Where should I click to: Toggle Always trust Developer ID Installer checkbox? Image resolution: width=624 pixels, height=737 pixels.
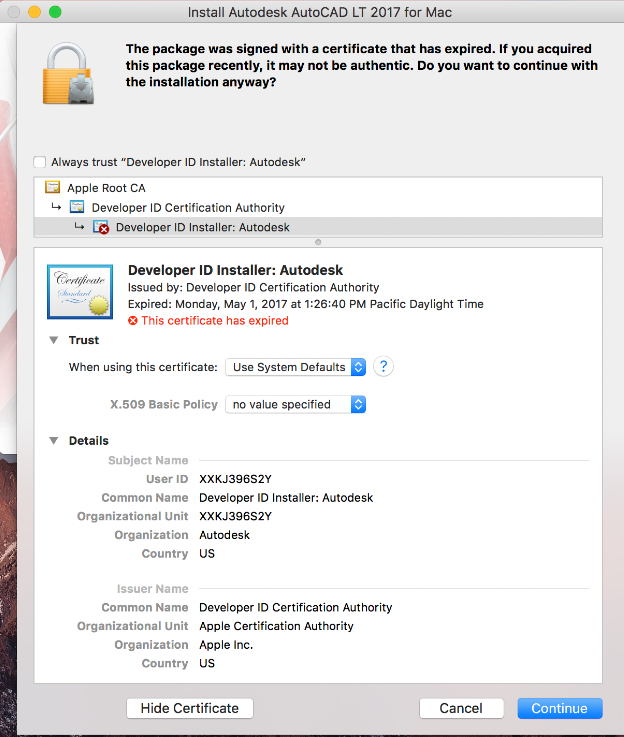click(x=39, y=162)
